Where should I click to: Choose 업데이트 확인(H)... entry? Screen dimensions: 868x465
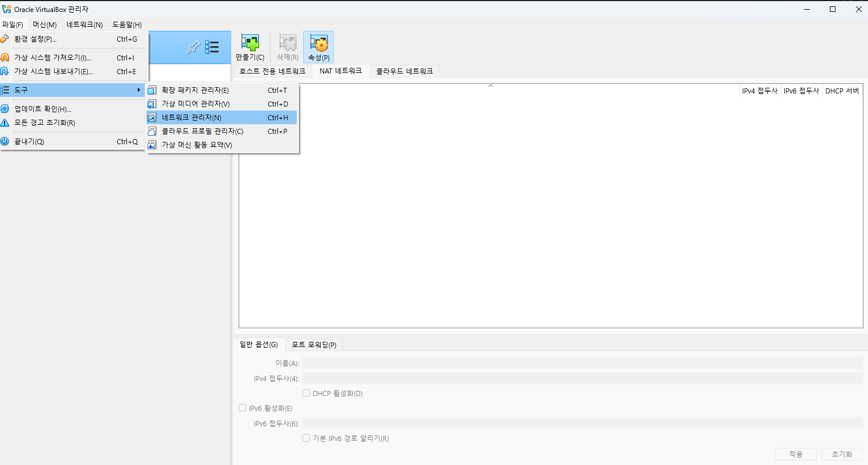[73, 109]
